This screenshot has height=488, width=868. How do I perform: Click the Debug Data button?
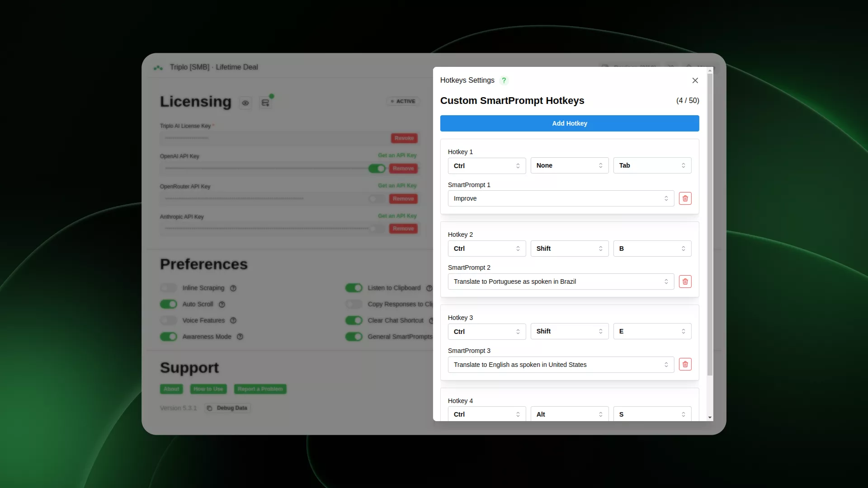click(227, 408)
